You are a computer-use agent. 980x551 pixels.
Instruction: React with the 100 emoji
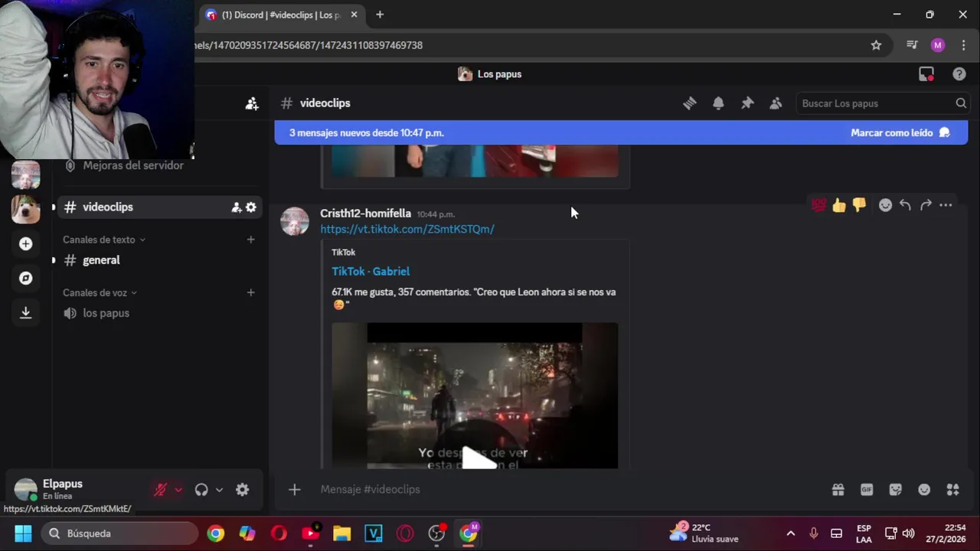(819, 205)
